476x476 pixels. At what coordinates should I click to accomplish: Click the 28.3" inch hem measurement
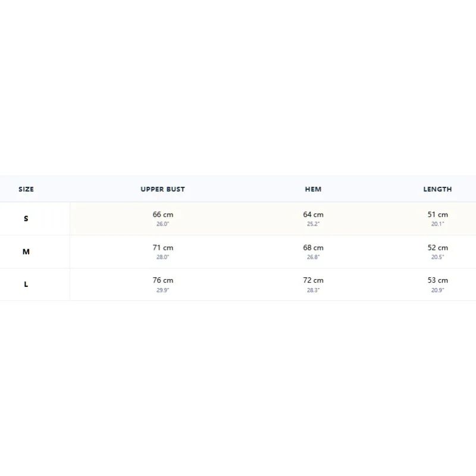(x=313, y=290)
